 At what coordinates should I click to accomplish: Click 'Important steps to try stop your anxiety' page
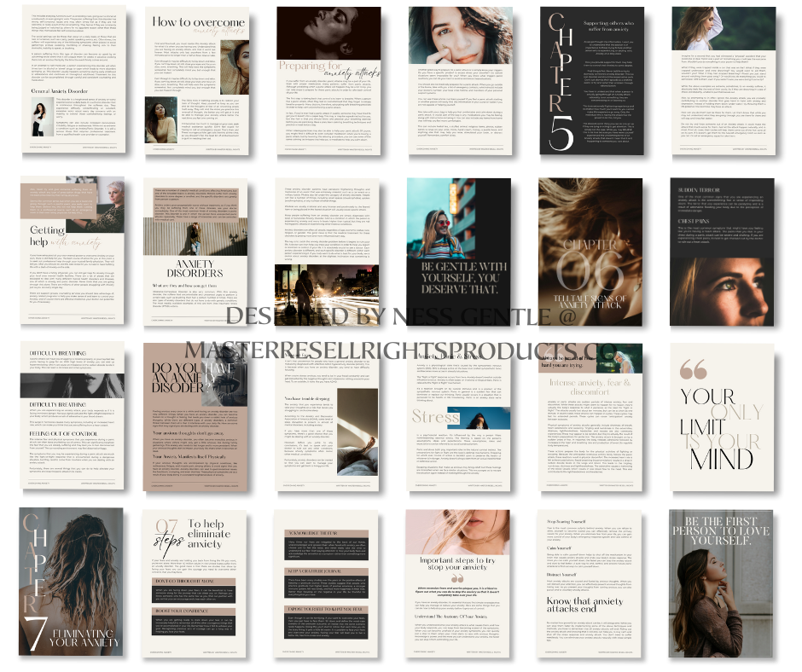(x=461, y=587)
